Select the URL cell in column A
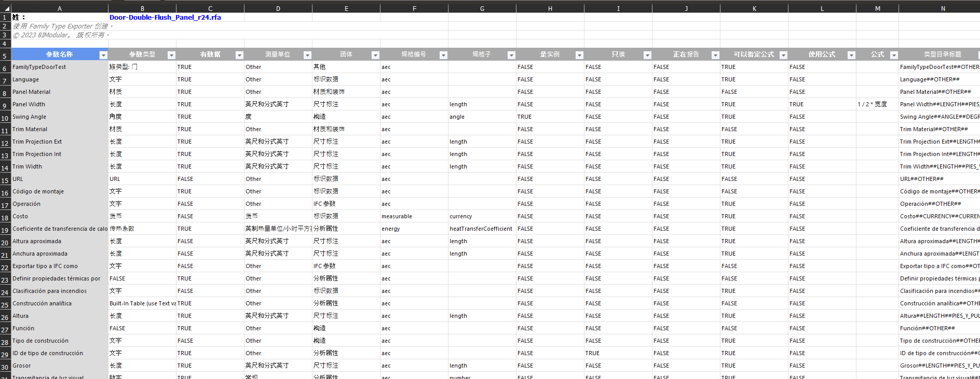 [x=60, y=179]
